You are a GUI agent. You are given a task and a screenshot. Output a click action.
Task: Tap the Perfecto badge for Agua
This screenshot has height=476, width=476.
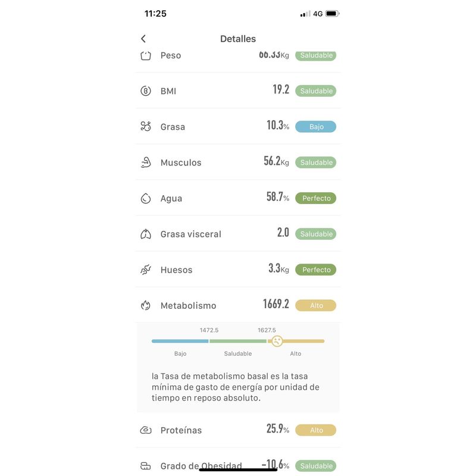coord(316,198)
